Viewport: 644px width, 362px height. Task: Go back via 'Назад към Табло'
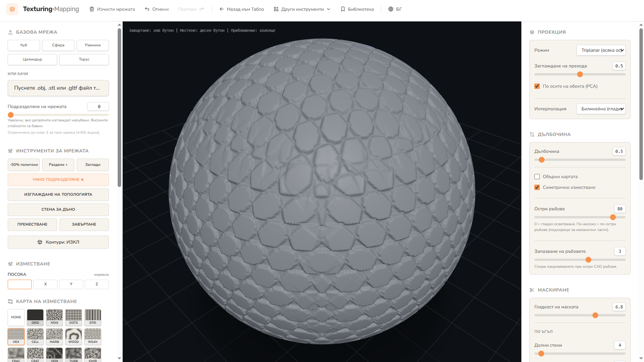(242, 9)
